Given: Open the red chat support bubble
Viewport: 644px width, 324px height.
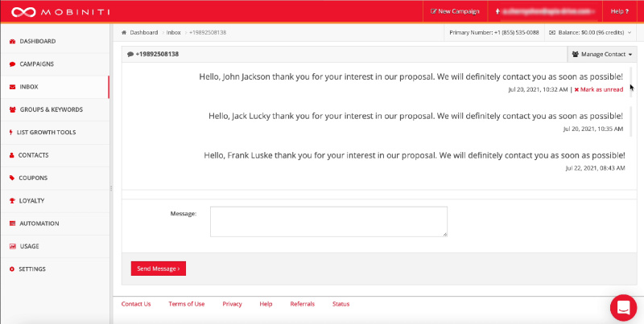Looking at the screenshot, I should (623, 307).
